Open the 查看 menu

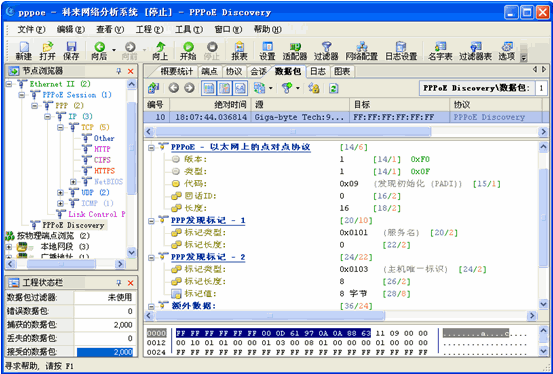(x=110, y=30)
